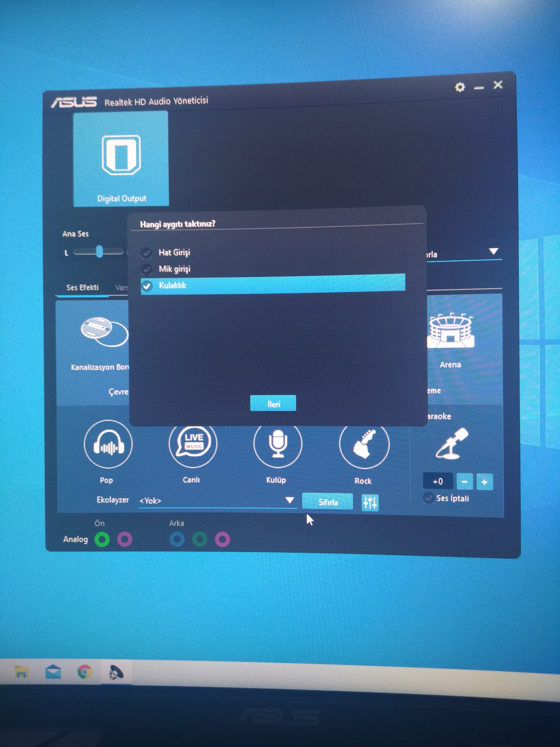This screenshot has height=747, width=560.
Task: Check the Hat Girişi option
Action: pos(146,253)
